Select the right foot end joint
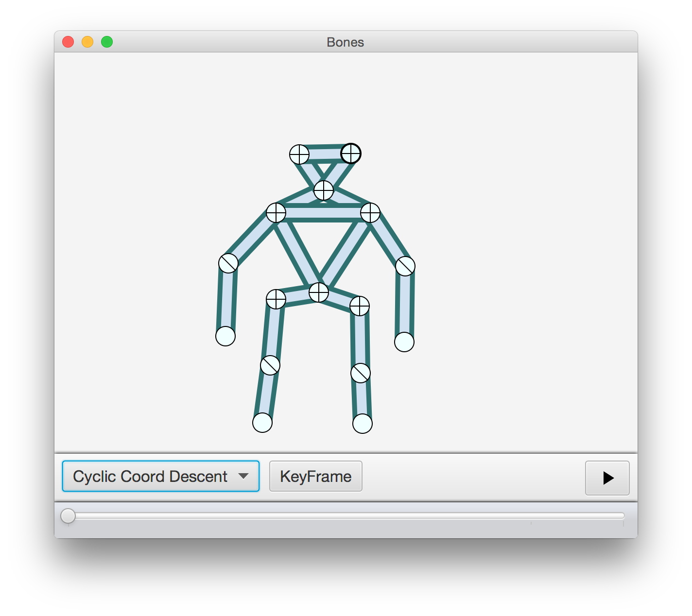Viewport: 692px width, 616px height. (x=363, y=424)
